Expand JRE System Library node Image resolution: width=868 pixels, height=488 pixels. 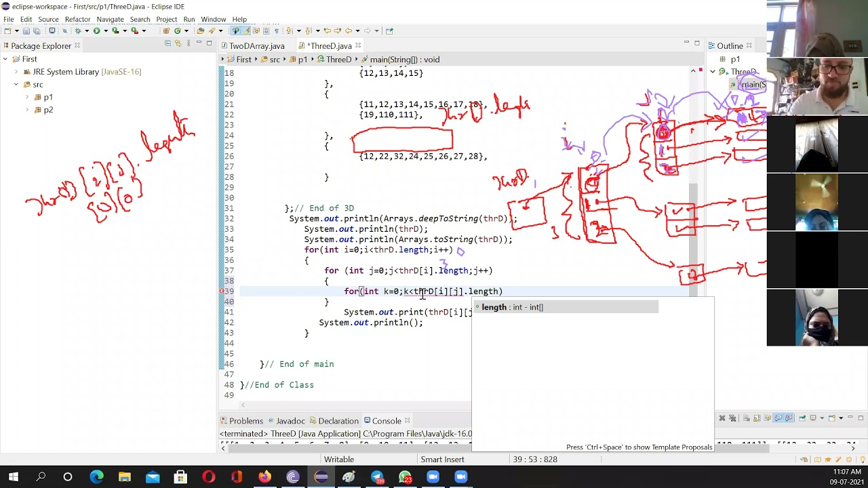point(16,71)
